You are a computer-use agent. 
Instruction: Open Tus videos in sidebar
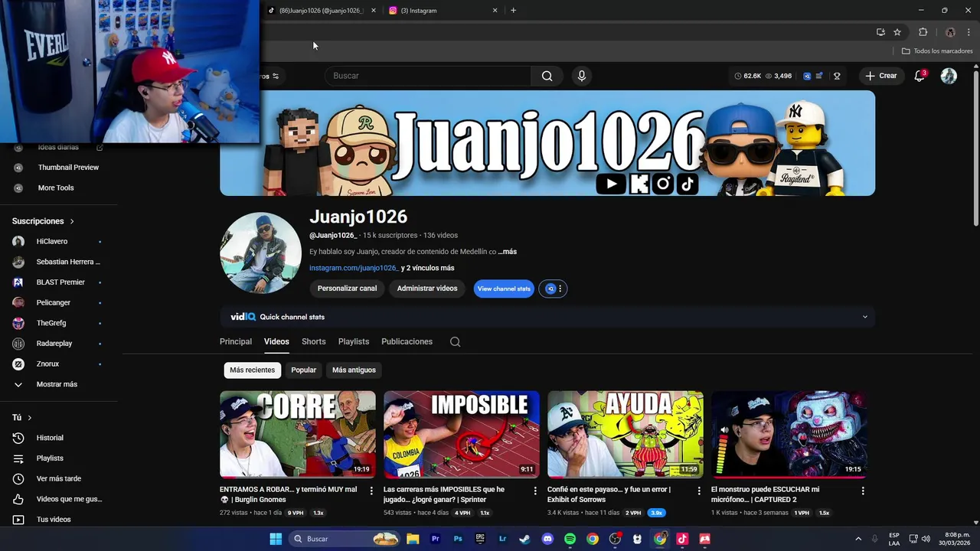point(54,520)
